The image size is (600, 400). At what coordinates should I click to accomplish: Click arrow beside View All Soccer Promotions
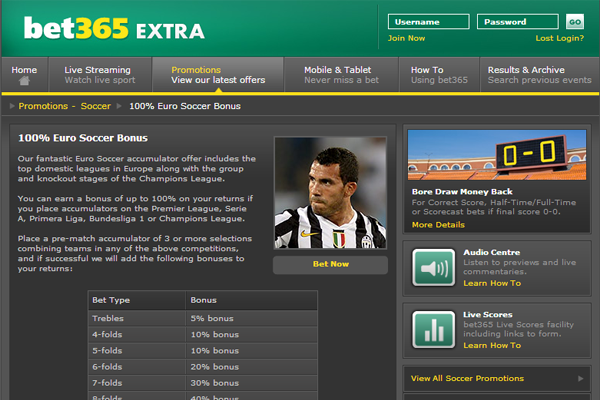pos(580,379)
